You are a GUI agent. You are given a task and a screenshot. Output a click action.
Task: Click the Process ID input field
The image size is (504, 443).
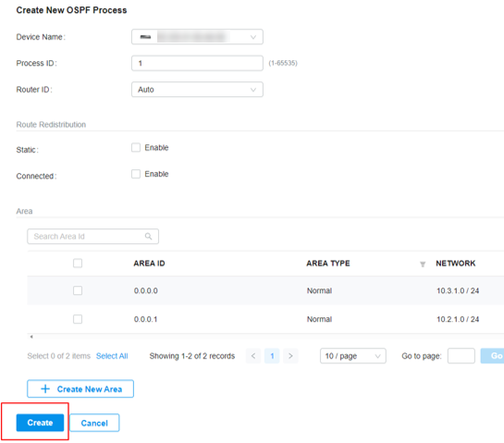(197, 63)
